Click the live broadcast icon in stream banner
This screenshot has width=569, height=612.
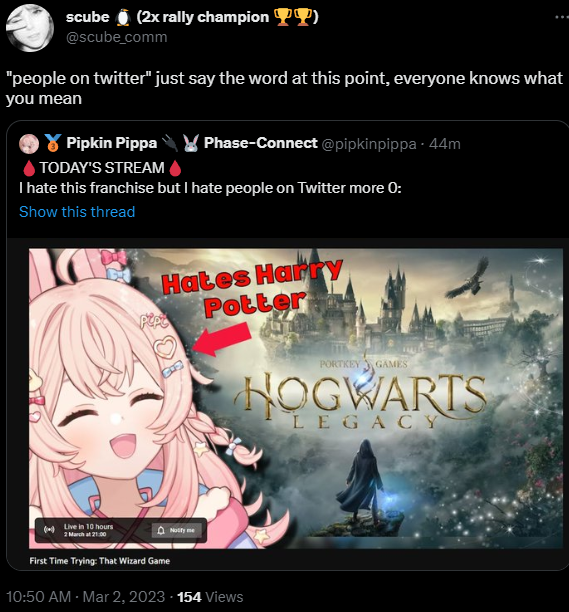(x=49, y=530)
